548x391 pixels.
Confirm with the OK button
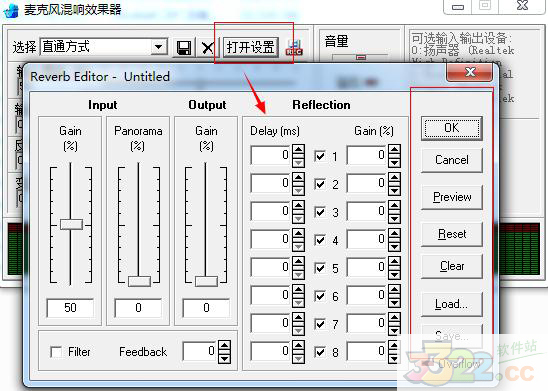[x=452, y=128]
